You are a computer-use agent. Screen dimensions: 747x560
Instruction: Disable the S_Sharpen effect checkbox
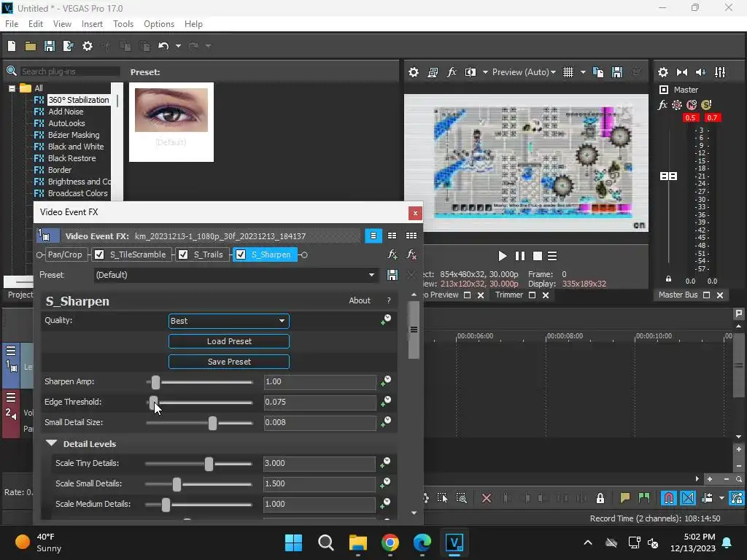pos(241,254)
